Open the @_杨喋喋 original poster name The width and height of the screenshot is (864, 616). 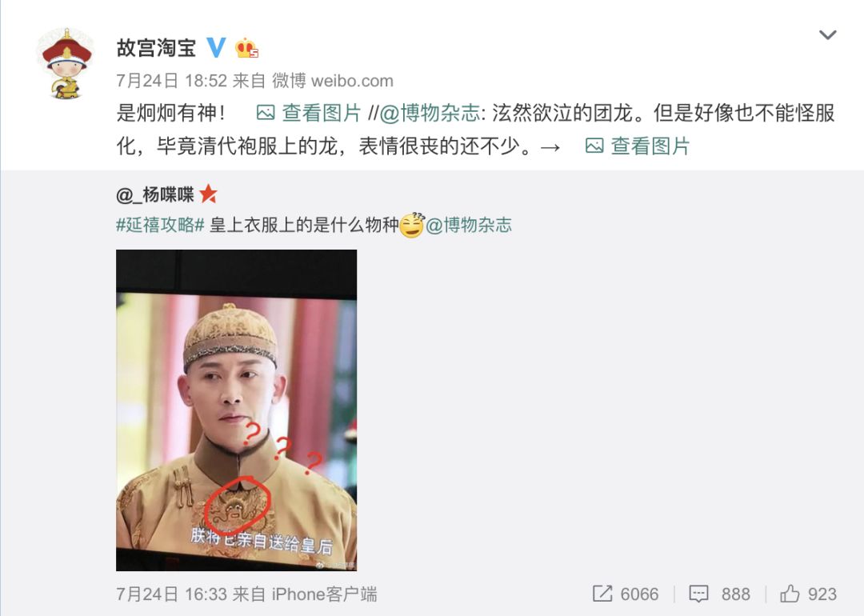(155, 194)
